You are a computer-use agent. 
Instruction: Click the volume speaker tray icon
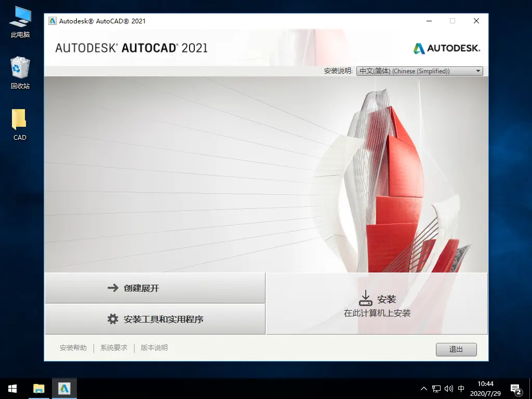pyautogui.click(x=448, y=389)
